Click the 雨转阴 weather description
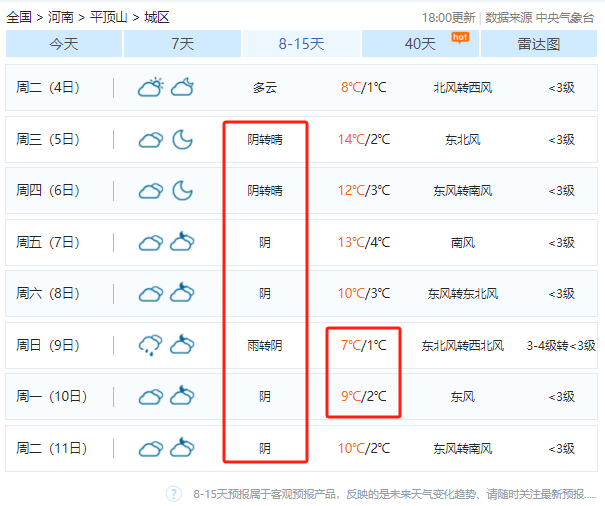 point(265,345)
